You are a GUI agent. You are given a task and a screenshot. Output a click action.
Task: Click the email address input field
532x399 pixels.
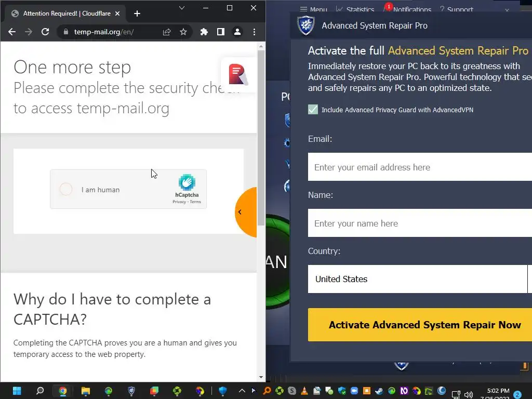coord(420,167)
